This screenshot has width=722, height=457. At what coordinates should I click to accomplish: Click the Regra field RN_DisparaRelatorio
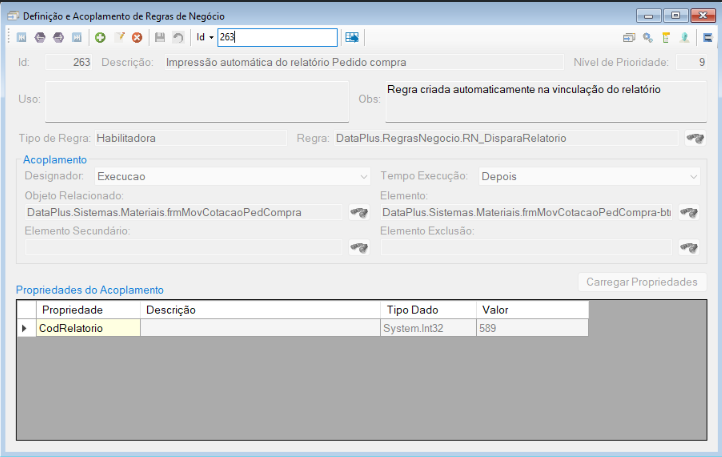coord(506,138)
